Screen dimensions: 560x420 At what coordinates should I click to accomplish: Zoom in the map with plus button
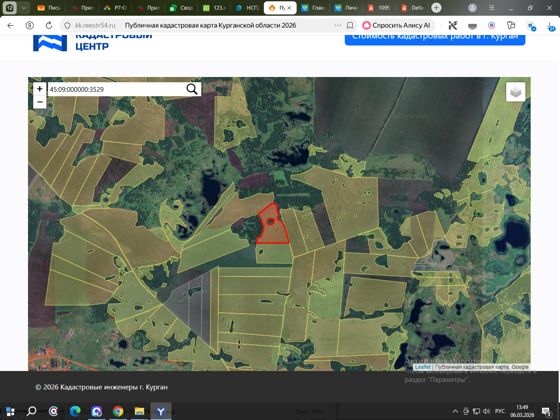pos(40,89)
